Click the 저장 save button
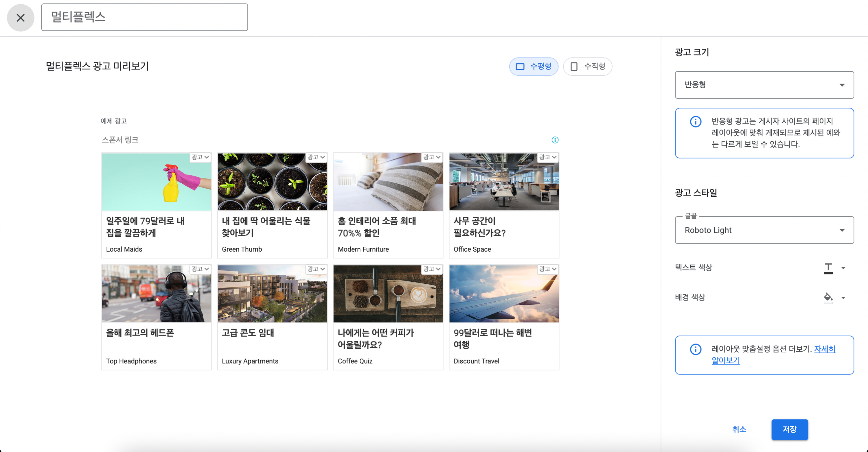 click(x=790, y=429)
